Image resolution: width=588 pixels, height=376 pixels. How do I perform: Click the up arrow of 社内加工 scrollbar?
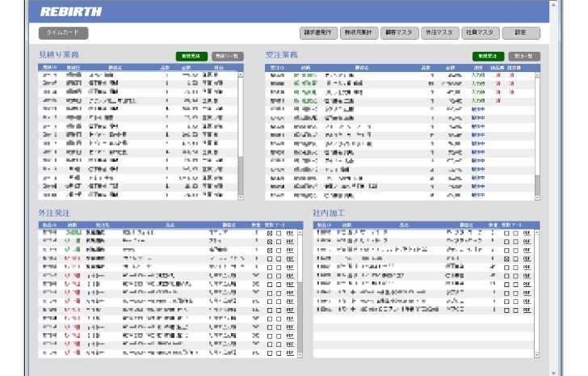tap(537, 233)
